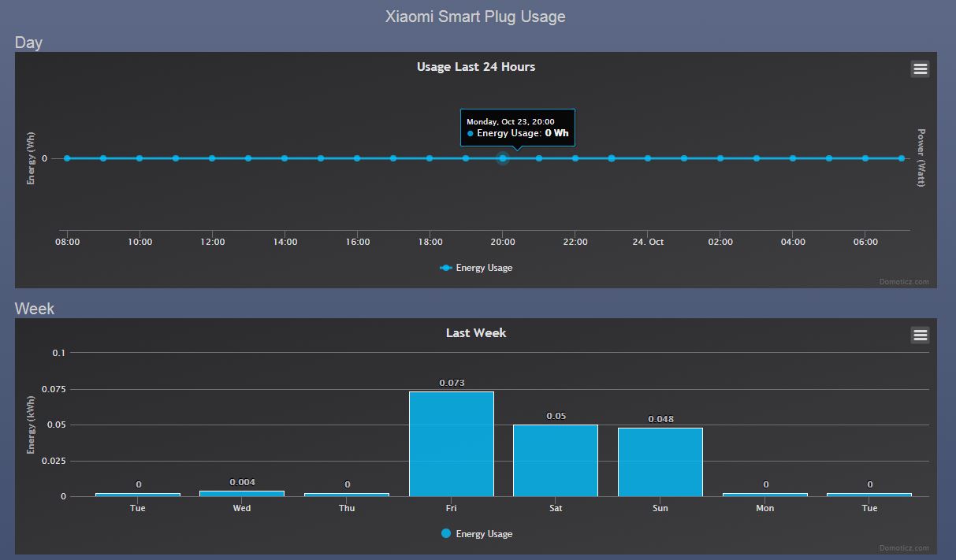Click the data point at 16:00
Viewport: 956px width, 560px height.
[x=357, y=158]
